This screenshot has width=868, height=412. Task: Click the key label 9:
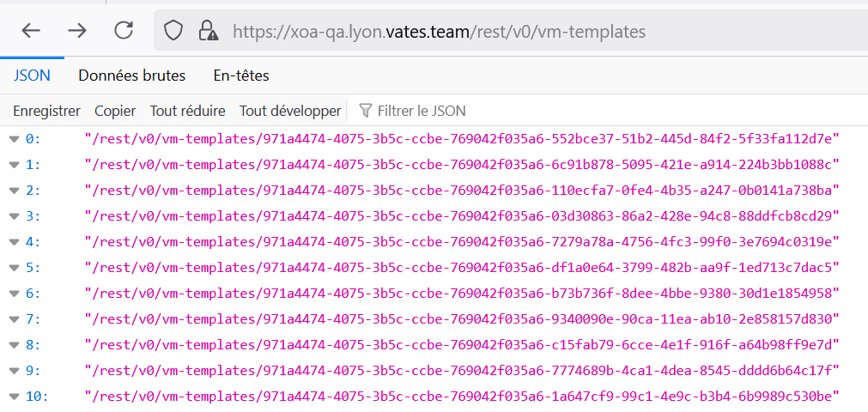click(x=33, y=371)
